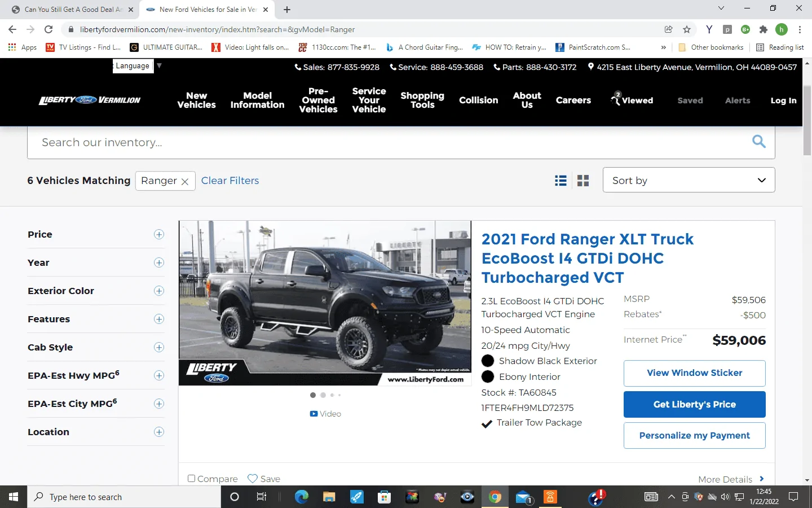The height and width of the screenshot is (508, 812).
Task: Open Microsoft Store from the taskbar
Action: pyautogui.click(x=385, y=497)
